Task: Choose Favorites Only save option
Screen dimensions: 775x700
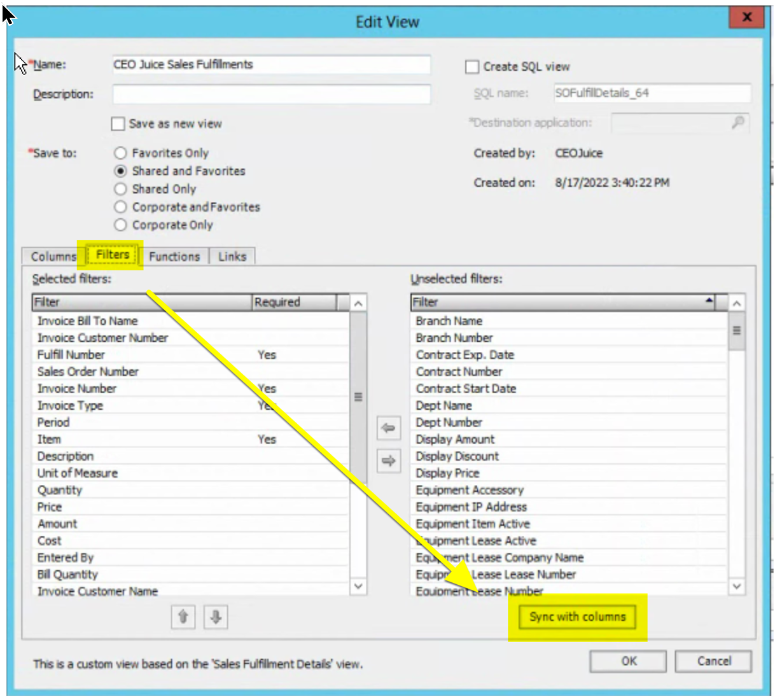Action: pos(120,153)
